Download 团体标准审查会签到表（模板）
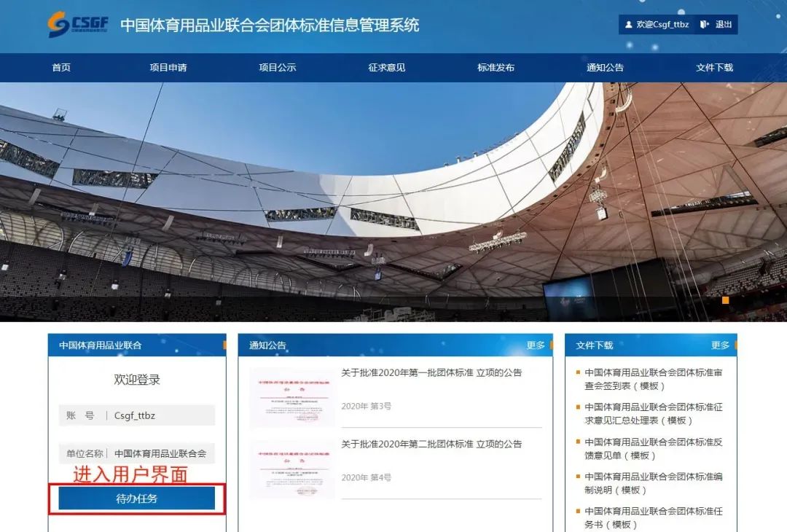Viewport: 787px width, 532px height. click(x=654, y=380)
